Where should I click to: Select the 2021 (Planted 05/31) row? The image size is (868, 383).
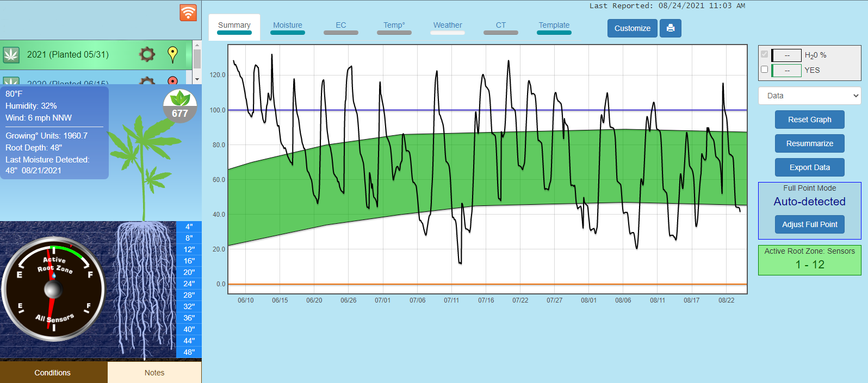pyautogui.click(x=96, y=55)
